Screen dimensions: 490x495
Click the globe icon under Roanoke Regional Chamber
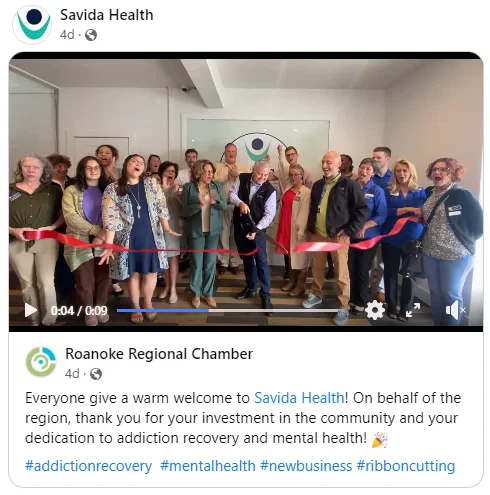pyautogui.click(x=96, y=374)
